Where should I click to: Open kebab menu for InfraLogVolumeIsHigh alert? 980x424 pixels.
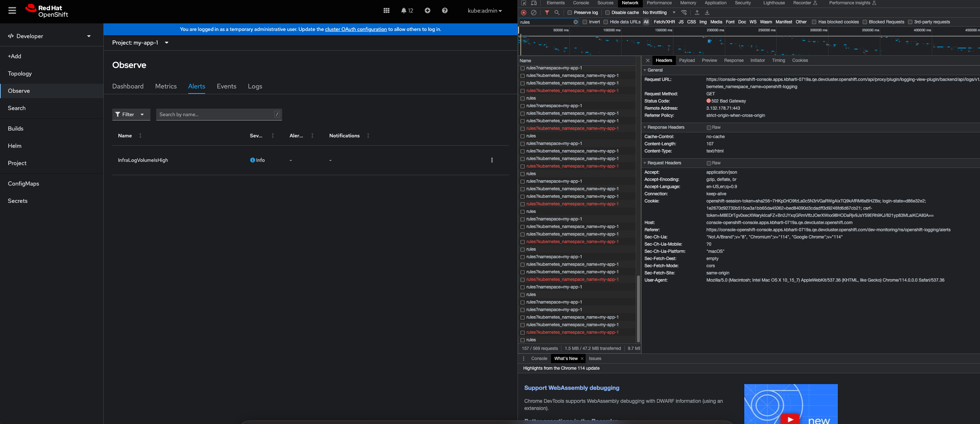492,160
